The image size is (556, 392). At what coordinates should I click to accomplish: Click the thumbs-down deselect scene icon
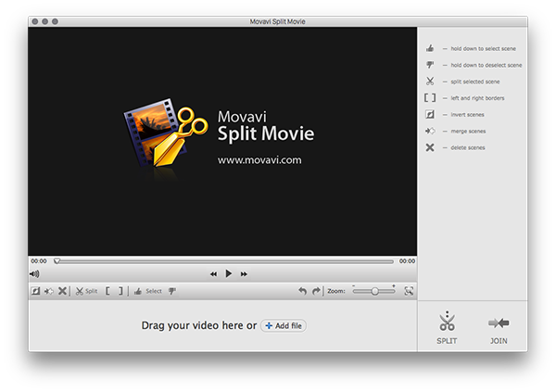[x=171, y=291]
